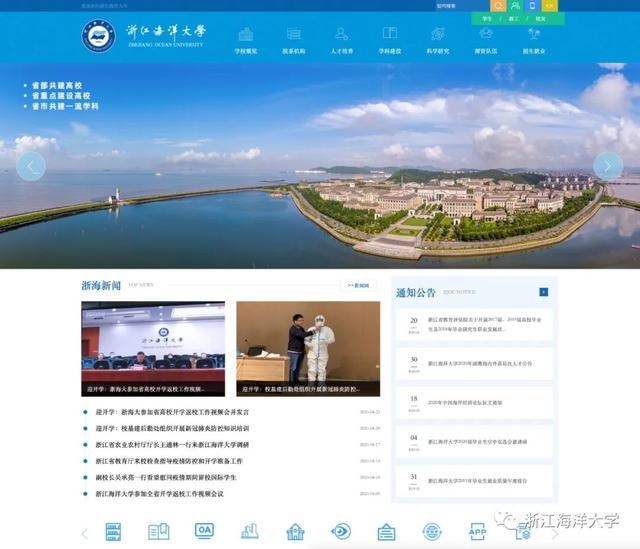Click the 通知公告 section heading
The width and height of the screenshot is (640, 549).
click(x=416, y=292)
